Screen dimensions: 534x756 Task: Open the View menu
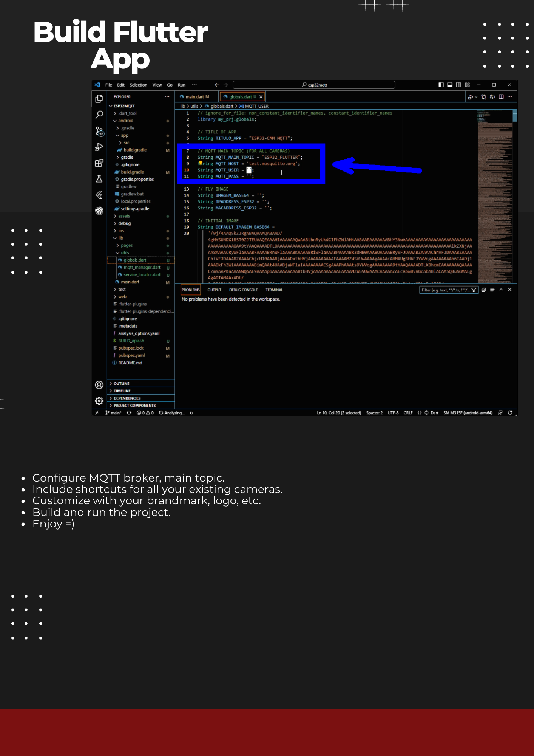[x=157, y=85]
